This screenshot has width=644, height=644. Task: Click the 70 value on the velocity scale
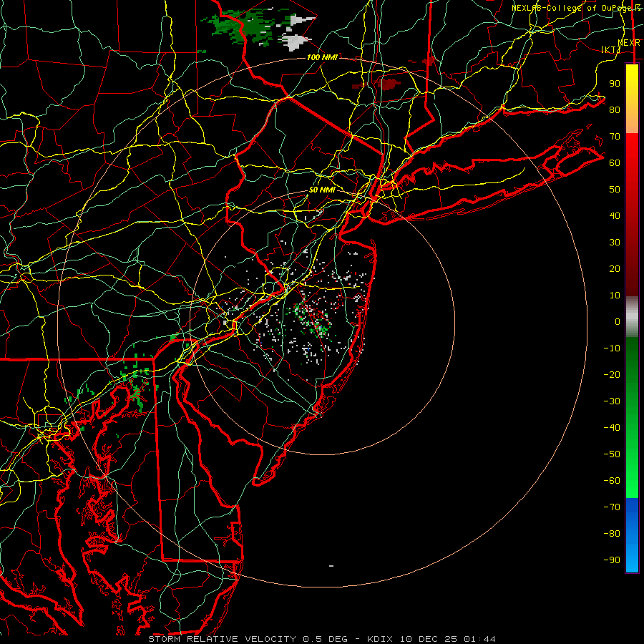pyautogui.click(x=615, y=137)
